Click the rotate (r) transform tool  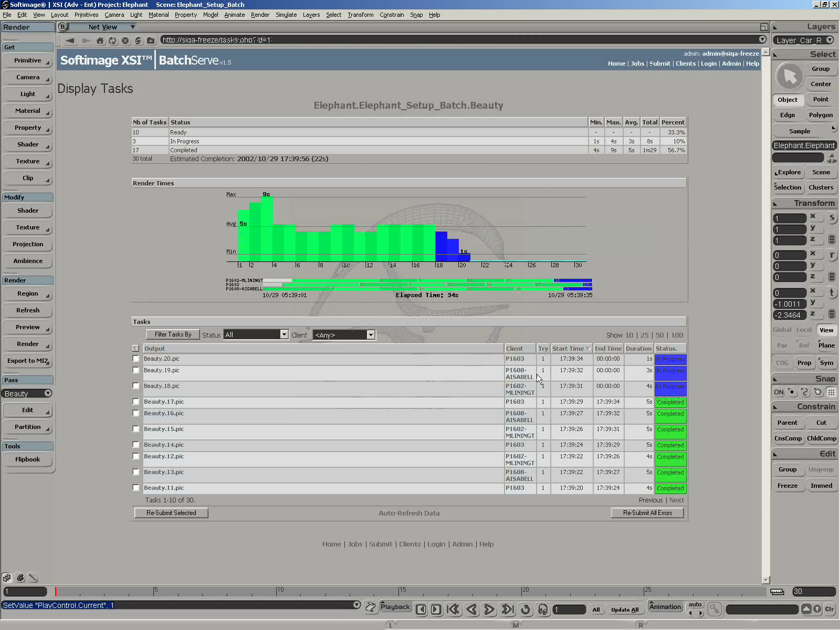[832, 255]
